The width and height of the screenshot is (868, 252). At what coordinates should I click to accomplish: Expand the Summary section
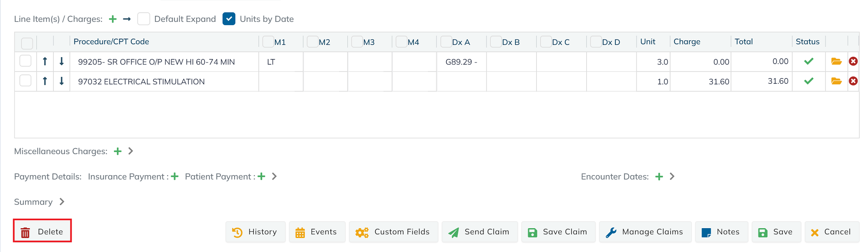coord(62,202)
